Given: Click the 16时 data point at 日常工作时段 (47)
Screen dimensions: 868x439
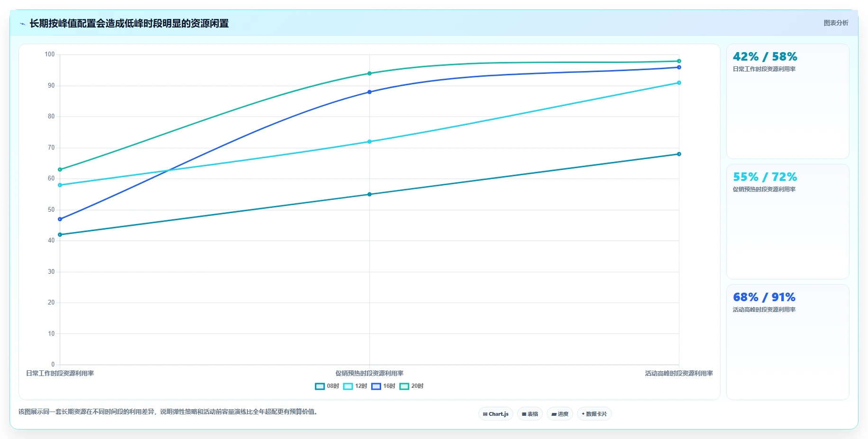Looking at the screenshot, I should click(x=60, y=219).
